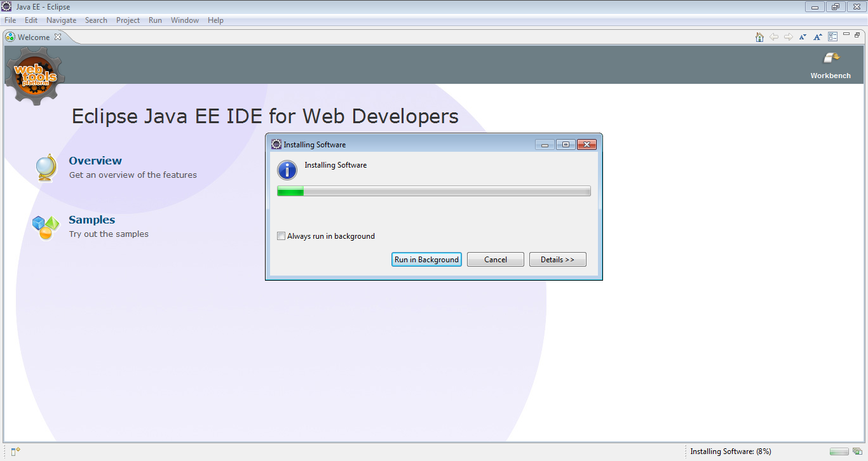The width and height of the screenshot is (868, 461).
Task: Switch to the Welcome tab
Action: (32, 37)
